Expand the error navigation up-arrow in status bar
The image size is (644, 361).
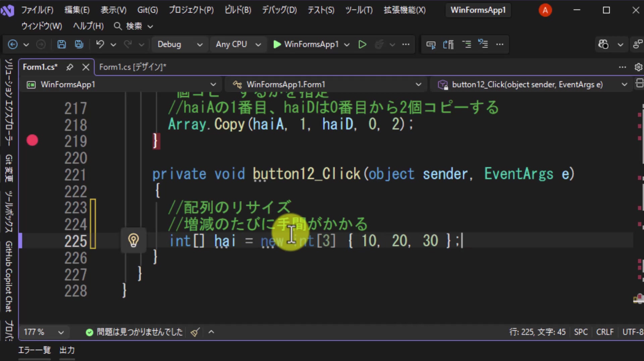pos(211,332)
